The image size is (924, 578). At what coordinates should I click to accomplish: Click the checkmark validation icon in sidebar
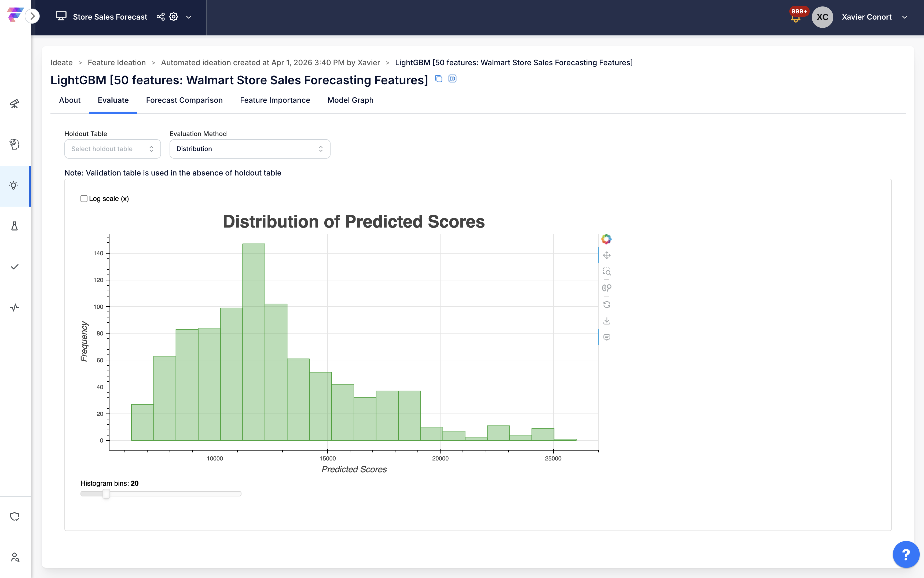pyautogui.click(x=14, y=267)
